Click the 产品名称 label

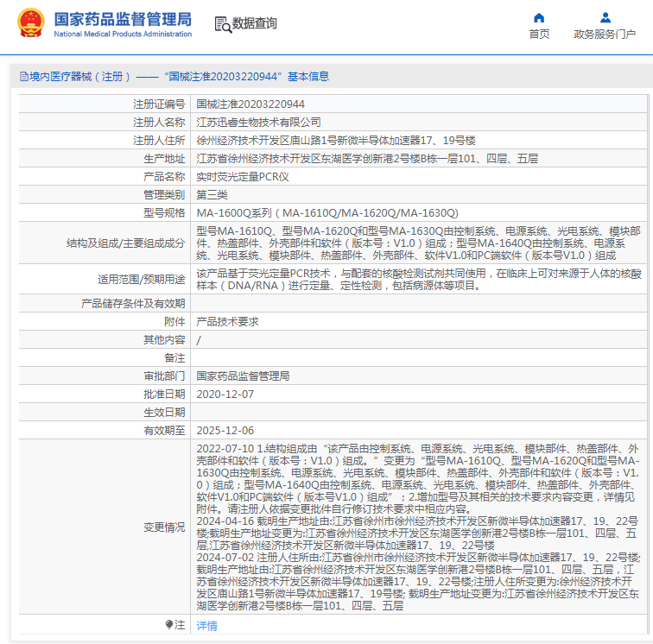tap(164, 177)
